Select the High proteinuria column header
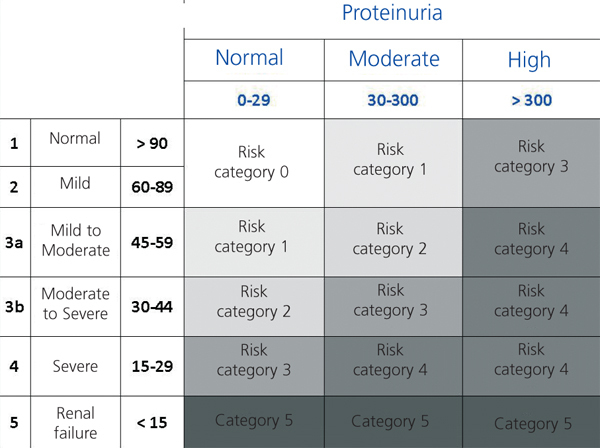 tap(529, 60)
